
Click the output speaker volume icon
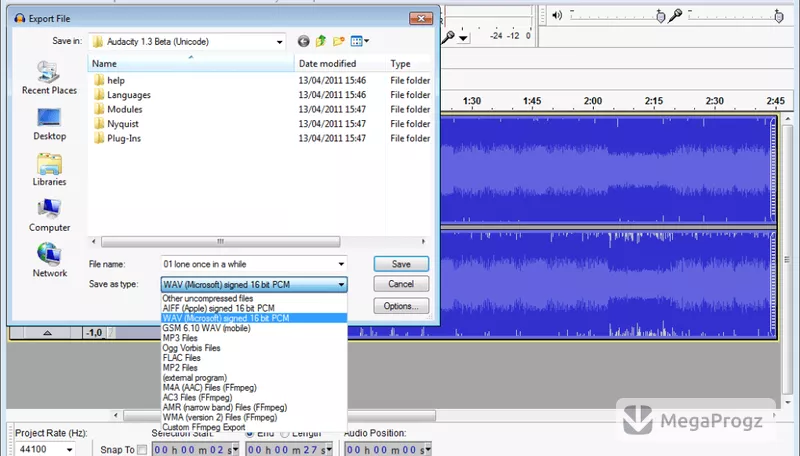(x=557, y=15)
